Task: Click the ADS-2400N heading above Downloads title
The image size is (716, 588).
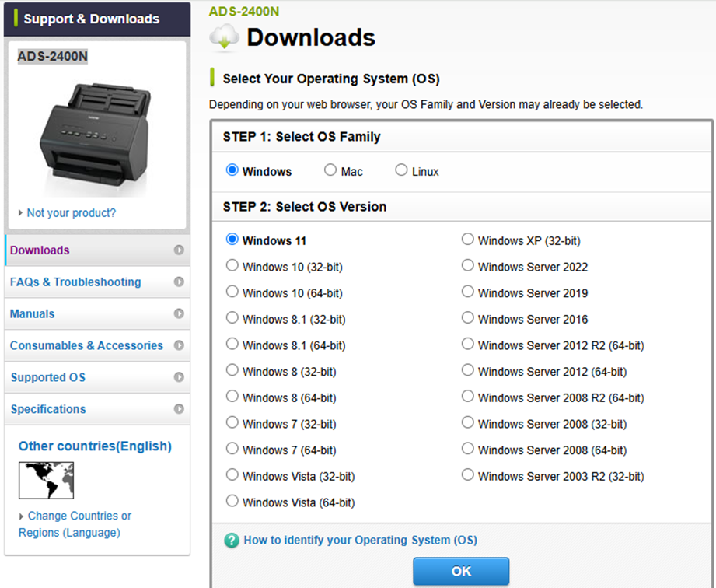Action: (244, 11)
